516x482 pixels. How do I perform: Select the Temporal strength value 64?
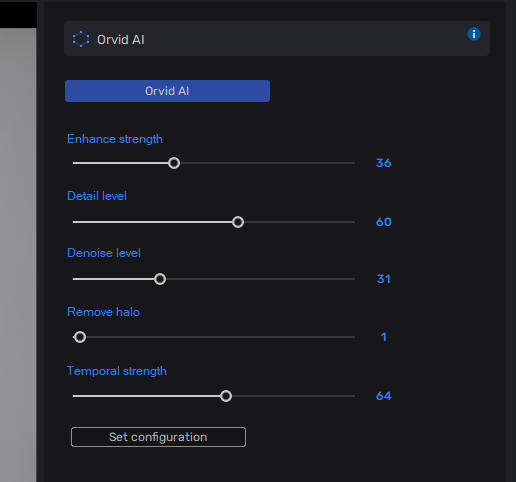point(383,396)
